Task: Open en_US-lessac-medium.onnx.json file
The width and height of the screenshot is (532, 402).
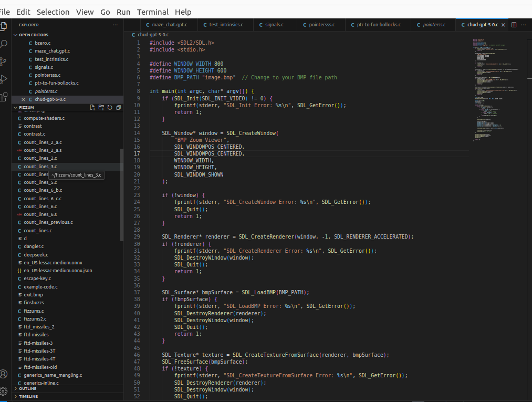Action: tap(67, 271)
